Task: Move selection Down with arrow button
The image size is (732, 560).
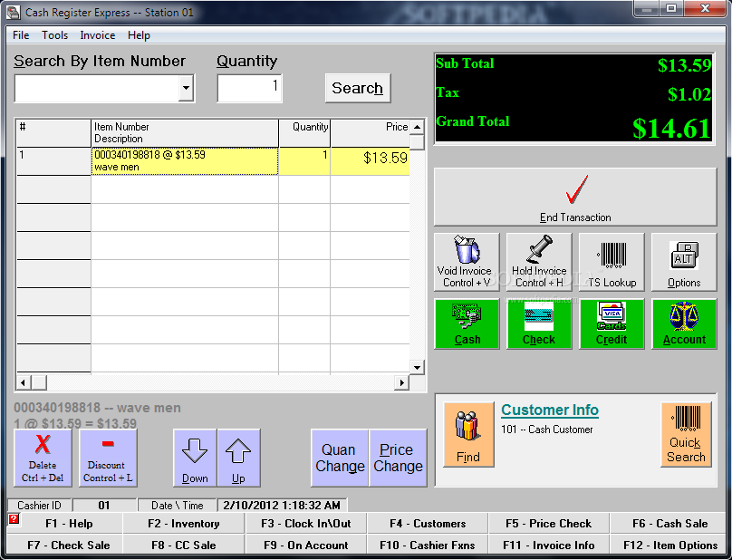Action: [x=195, y=458]
